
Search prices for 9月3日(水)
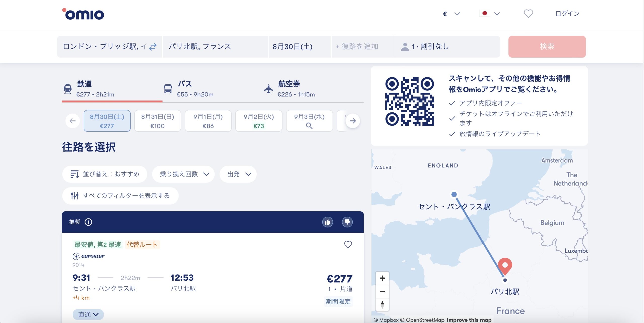click(x=309, y=121)
